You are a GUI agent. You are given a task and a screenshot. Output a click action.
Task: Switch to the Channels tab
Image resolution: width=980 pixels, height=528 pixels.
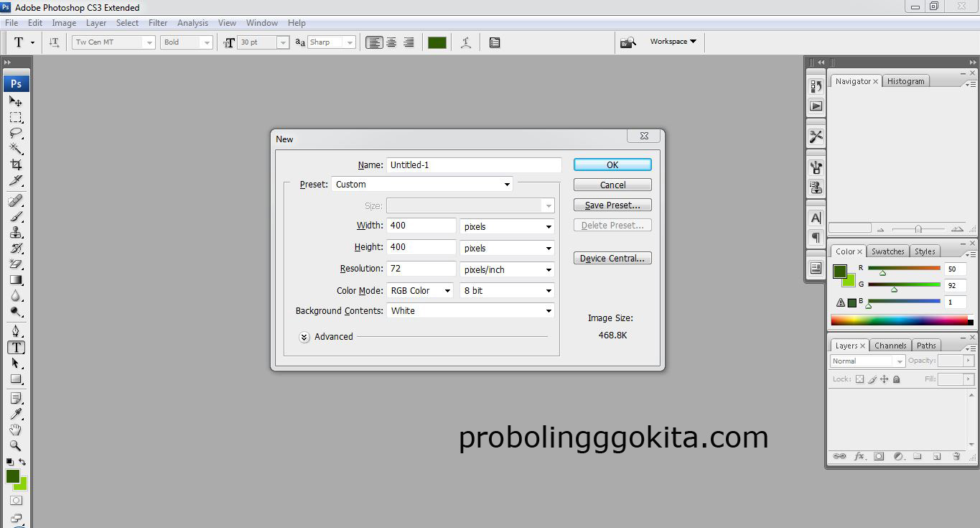pos(890,346)
